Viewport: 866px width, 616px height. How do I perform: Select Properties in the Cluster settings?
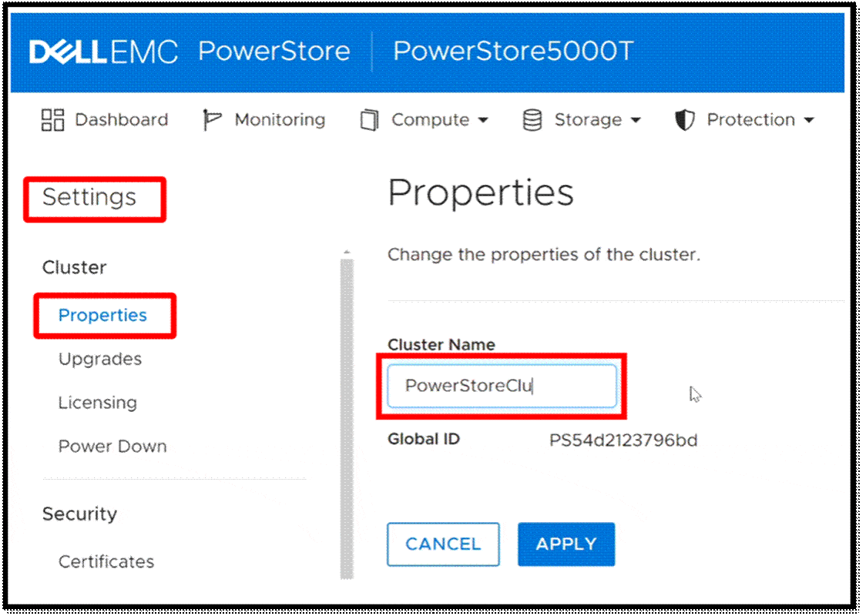click(102, 315)
